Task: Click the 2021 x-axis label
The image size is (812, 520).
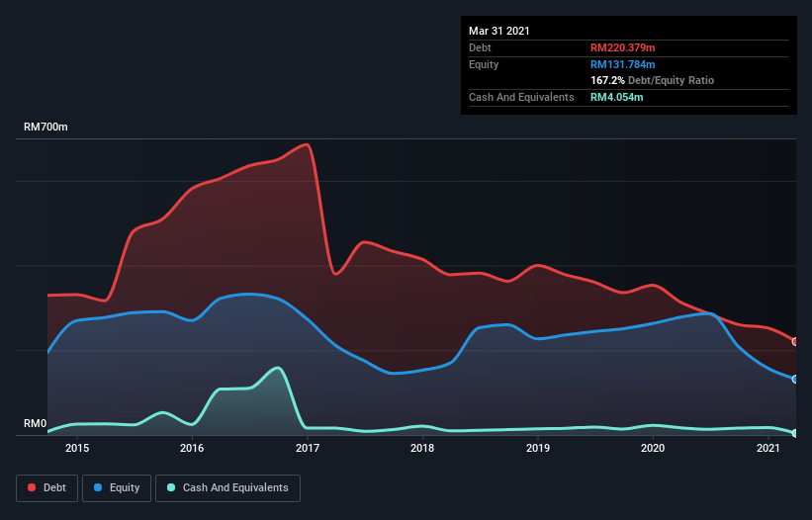Action: (767, 448)
